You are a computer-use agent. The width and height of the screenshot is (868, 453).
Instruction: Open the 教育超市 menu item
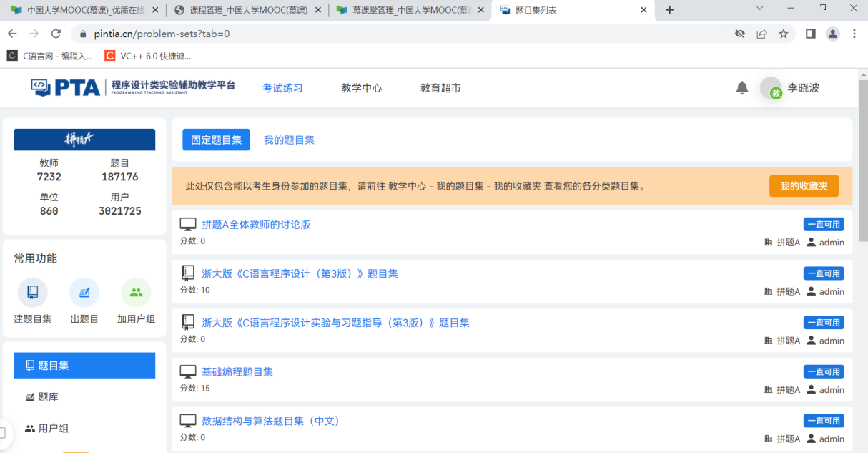tap(440, 88)
